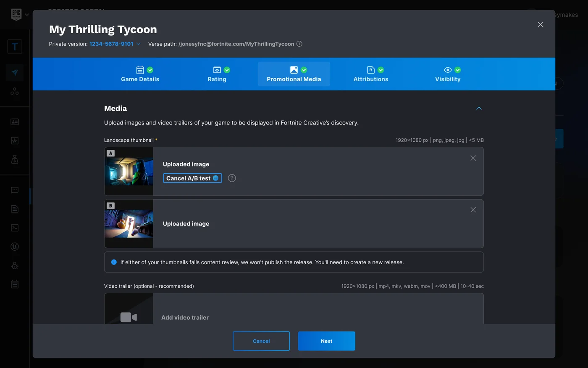
Task: Click the Landscape thumbnail label
Action: 129,140
